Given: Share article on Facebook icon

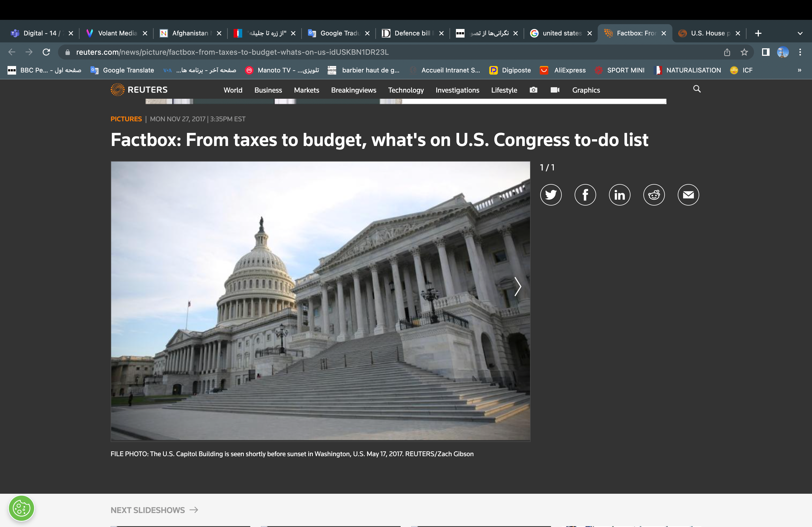Looking at the screenshot, I should pos(585,195).
